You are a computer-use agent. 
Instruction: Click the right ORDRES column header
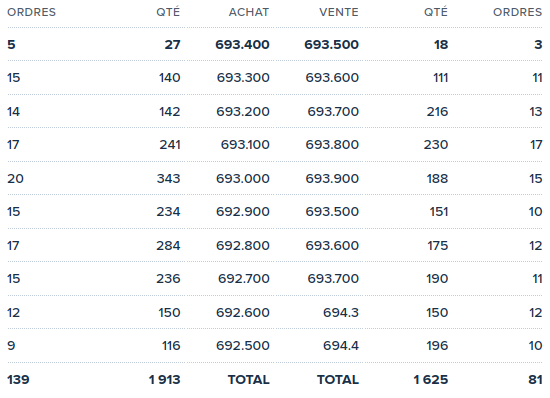[x=517, y=12]
